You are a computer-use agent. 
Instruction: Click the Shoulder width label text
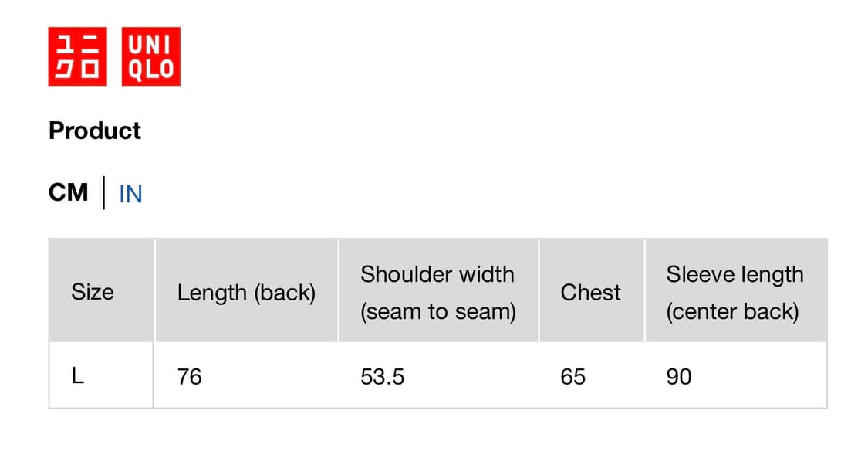pyautogui.click(x=437, y=274)
